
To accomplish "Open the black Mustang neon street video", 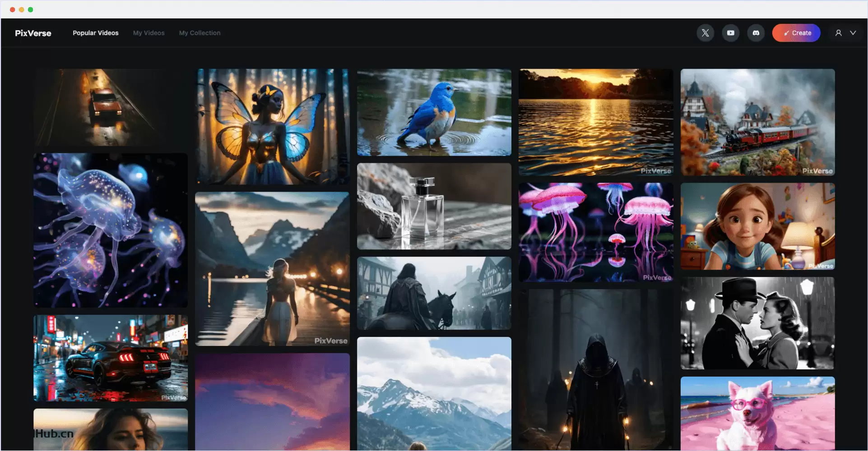I will [x=110, y=358].
